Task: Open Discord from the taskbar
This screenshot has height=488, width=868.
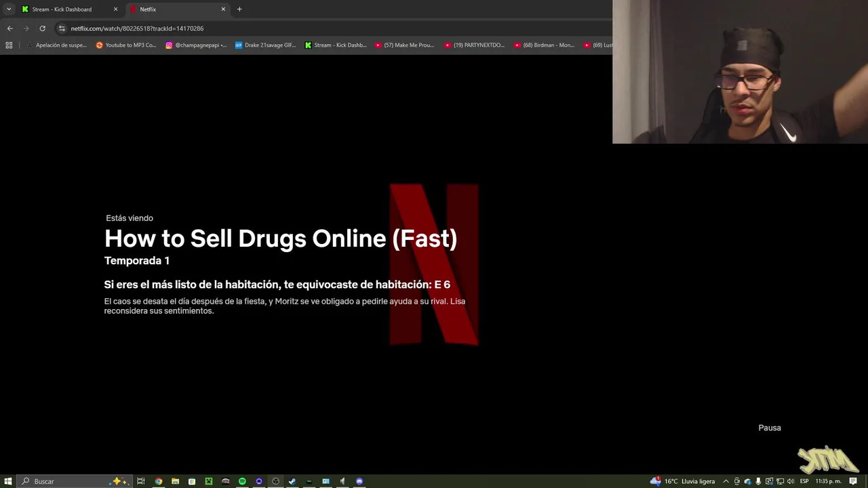Action: pyautogui.click(x=359, y=481)
